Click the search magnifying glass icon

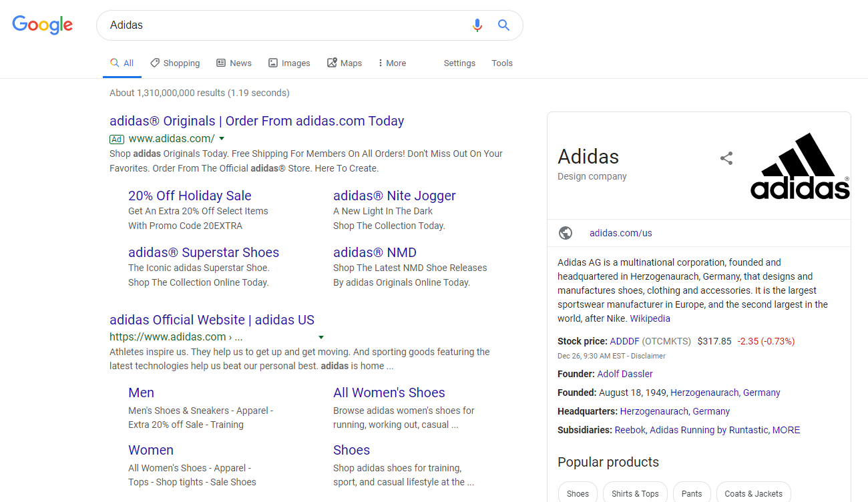point(503,25)
